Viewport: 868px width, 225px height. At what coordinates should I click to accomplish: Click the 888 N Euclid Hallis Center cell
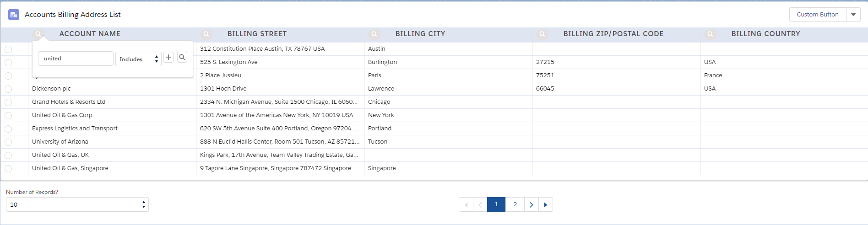[280, 142]
